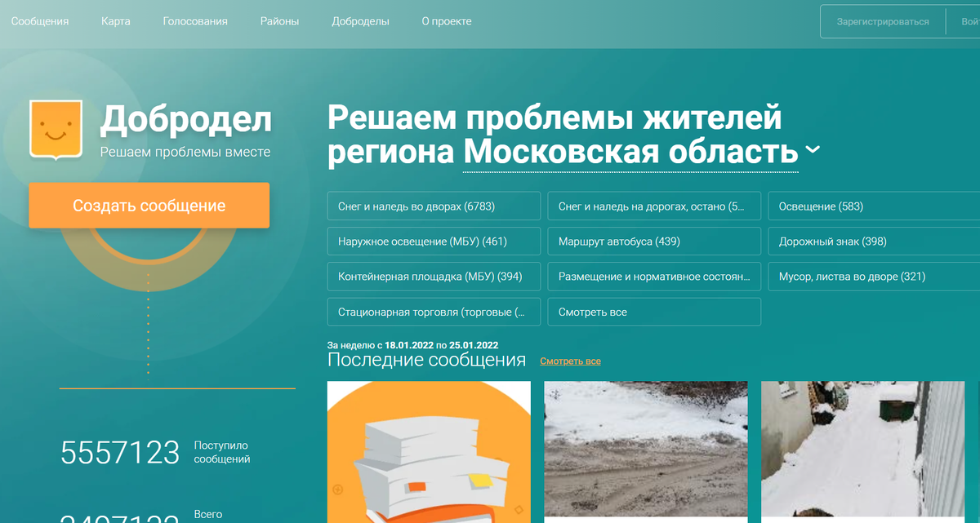Select Дорожный знак (398) category
This screenshot has width=980, height=523.
[x=874, y=242]
